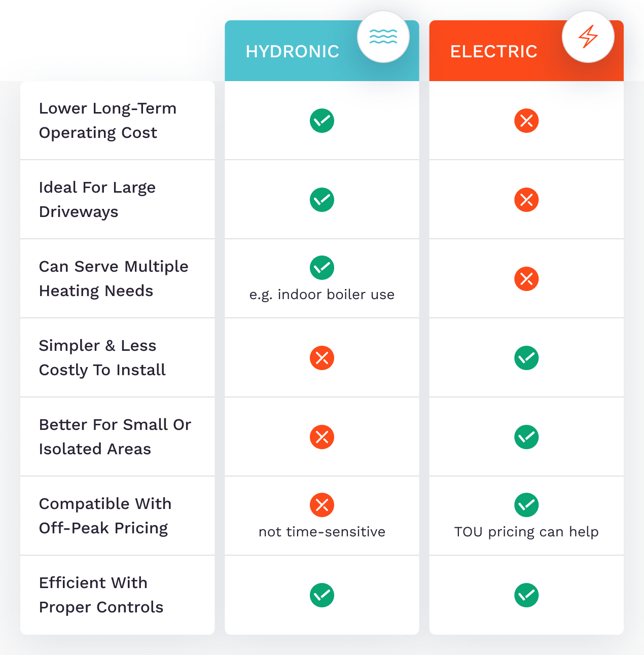644x655 pixels.
Task: Select the ELECTRIC column header
Action: (x=494, y=52)
